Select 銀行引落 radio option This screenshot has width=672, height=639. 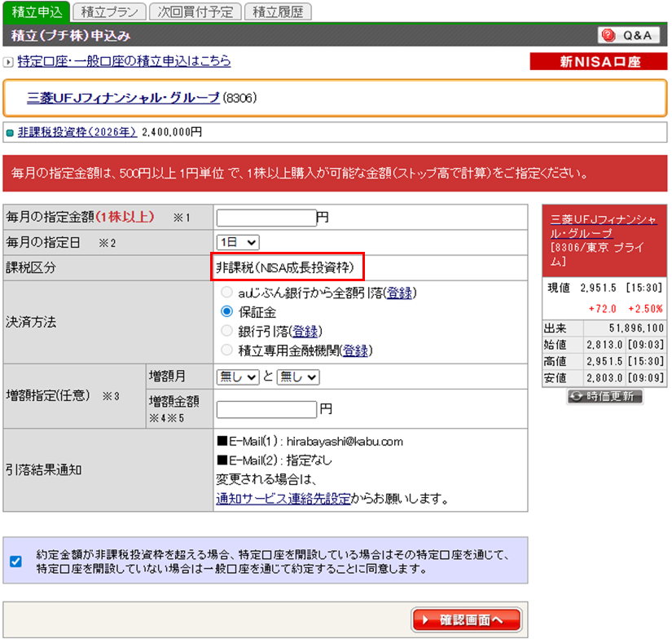pyautogui.click(x=227, y=331)
